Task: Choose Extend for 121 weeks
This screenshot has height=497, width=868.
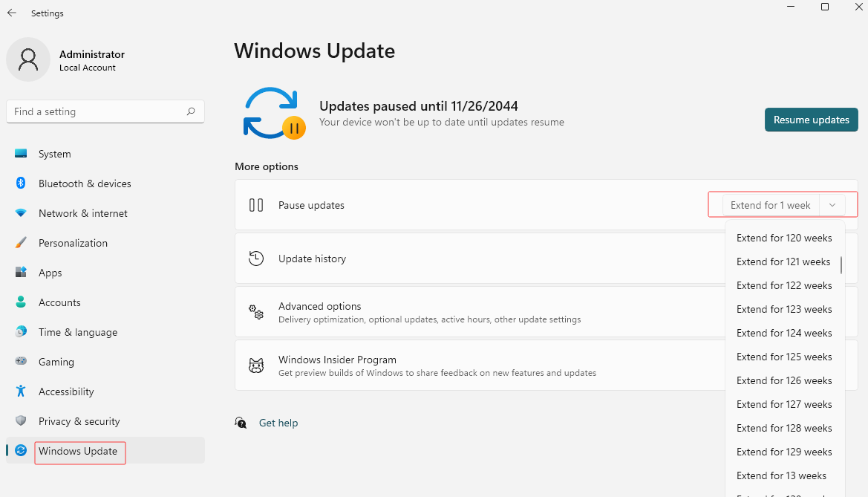Action: pos(783,262)
